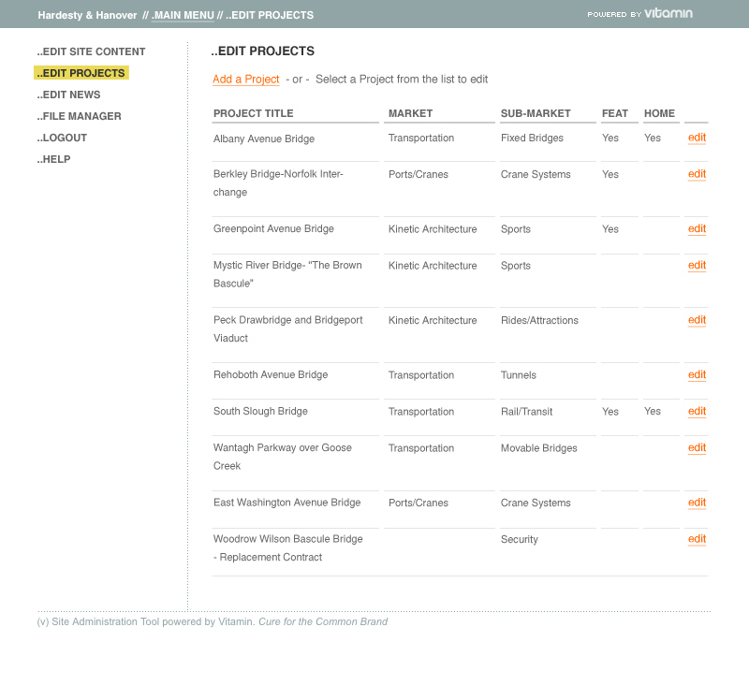Image resolution: width=749 pixels, height=700 pixels.
Task: Edit the Woodrow Wilson Bascule Bridge project
Action: point(697,539)
